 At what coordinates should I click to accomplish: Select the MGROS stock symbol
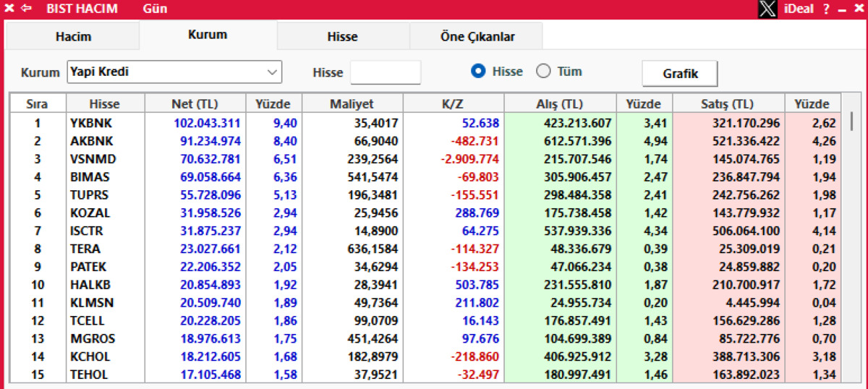(93, 339)
